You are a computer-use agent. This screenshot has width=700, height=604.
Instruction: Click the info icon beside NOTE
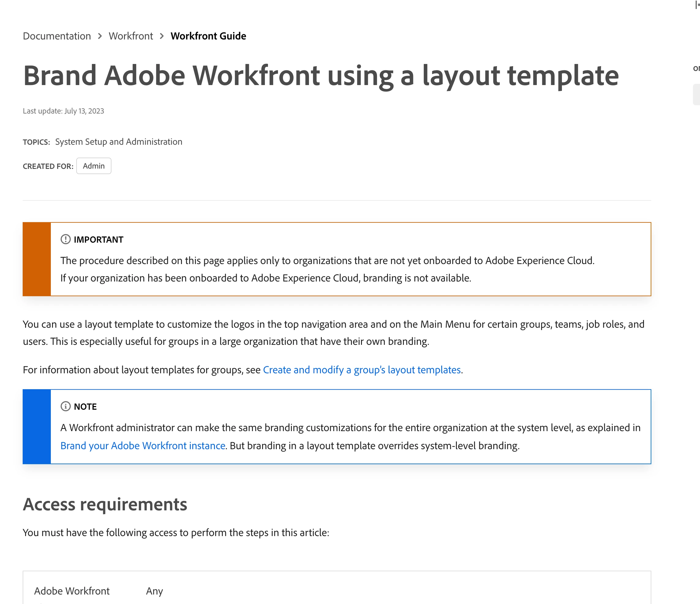[66, 407]
